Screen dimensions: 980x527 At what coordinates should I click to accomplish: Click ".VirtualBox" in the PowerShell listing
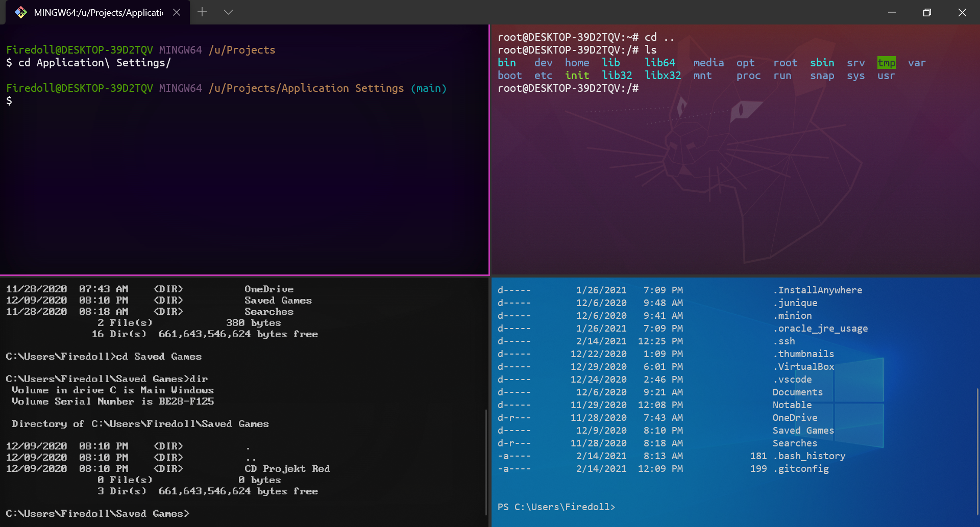click(803, 367)
